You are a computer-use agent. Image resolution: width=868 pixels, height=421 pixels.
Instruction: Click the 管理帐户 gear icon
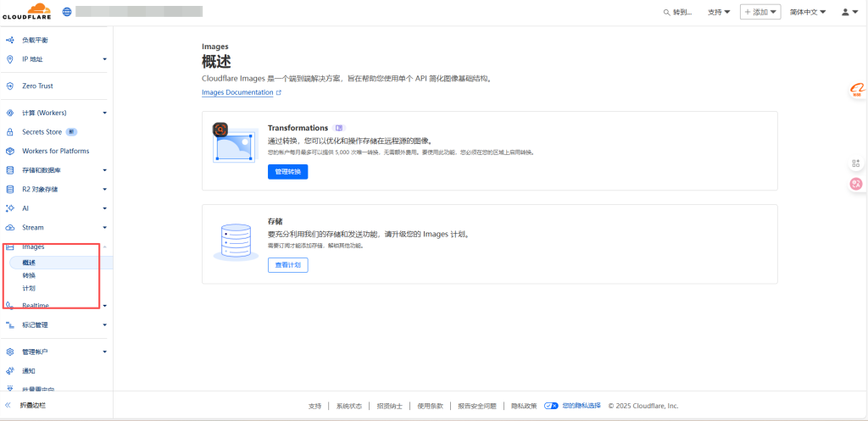pos(9,352)
